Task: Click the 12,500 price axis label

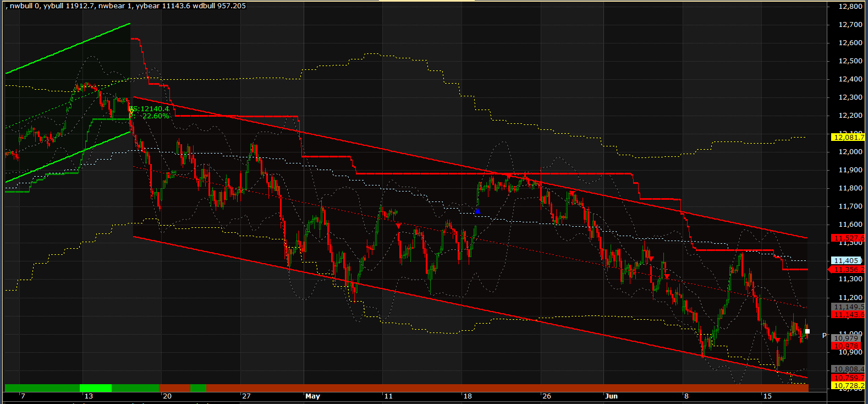Action: 850,61
